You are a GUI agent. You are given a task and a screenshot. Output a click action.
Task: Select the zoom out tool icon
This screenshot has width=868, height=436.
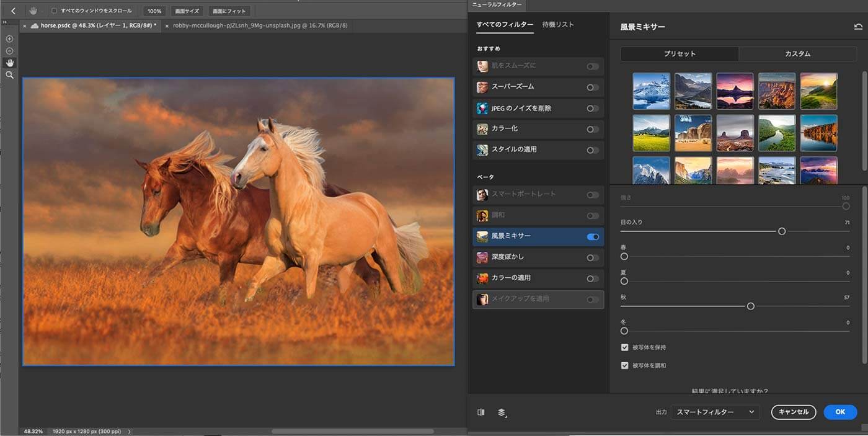tap(9, 51)
